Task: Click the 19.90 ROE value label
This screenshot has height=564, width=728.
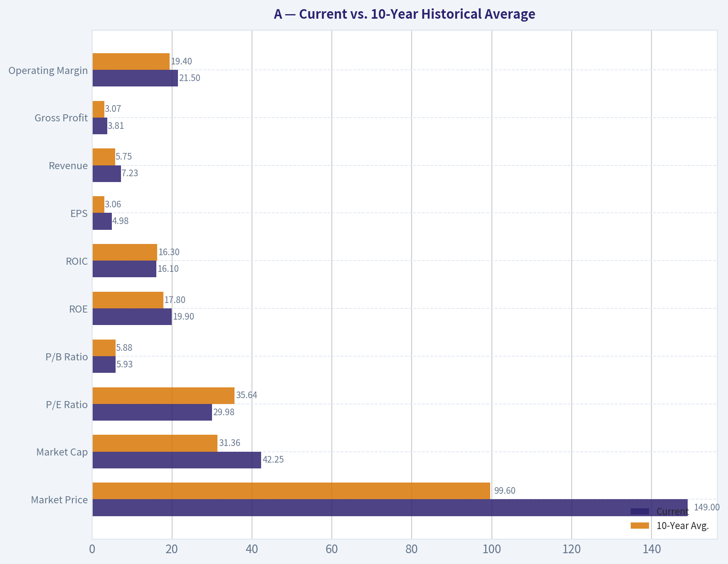Action: coord(183,317)
